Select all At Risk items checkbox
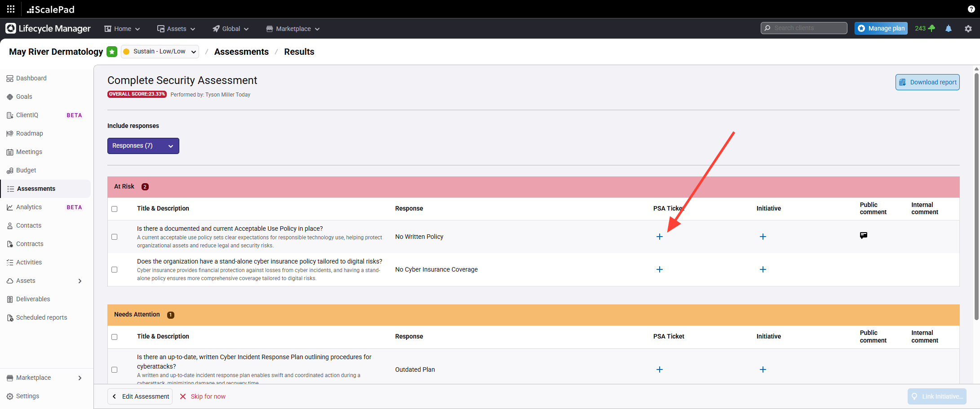Image resolution: width=980 pixels, height=409 pixels. pos(115,209)
